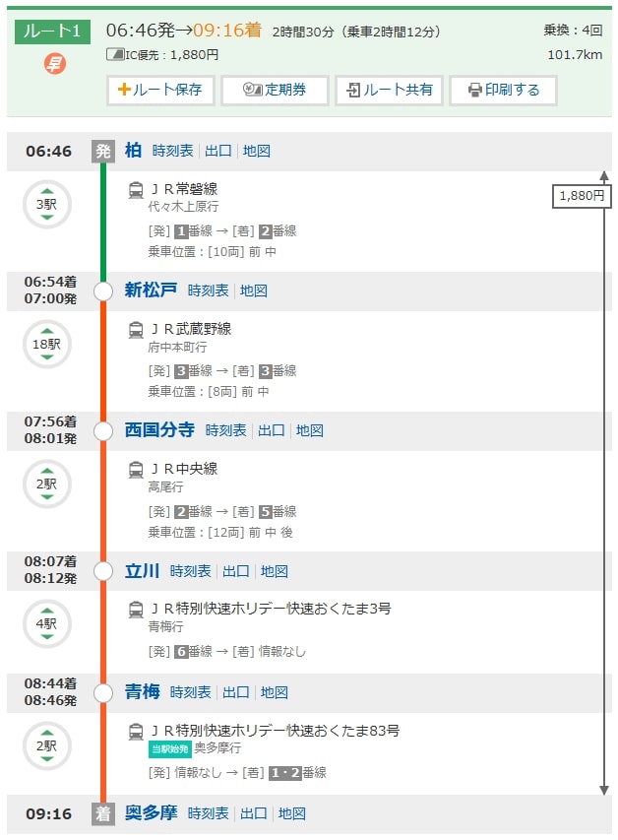Click the green ルート1 label
Image resolution: width=618 pixels, height=840 pixels.
pos(53,32)
